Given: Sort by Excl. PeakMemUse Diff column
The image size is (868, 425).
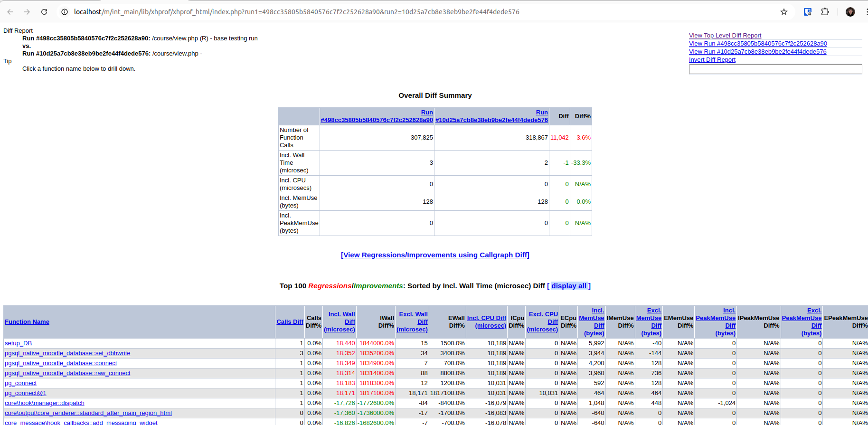Looking at the screenshot, I should click(x=802, y=322).
